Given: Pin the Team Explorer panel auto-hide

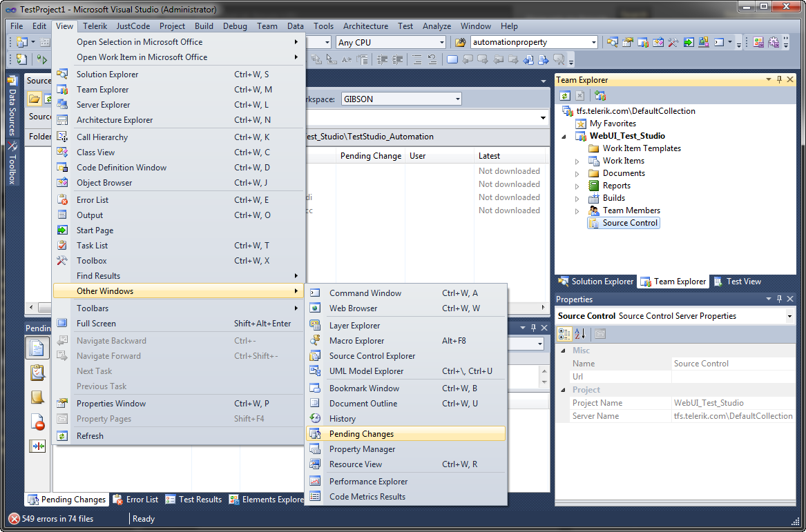Looking at the screenshot, I should tap(779, 79).
